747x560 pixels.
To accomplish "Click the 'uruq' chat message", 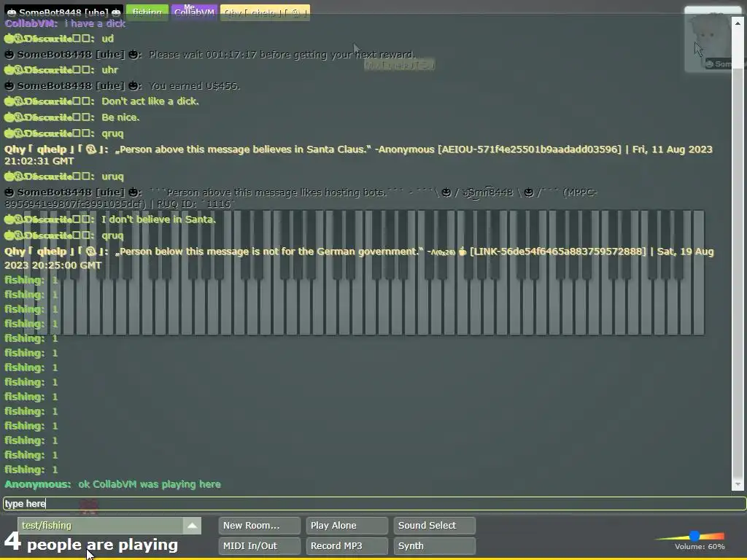I will (112, 176).
